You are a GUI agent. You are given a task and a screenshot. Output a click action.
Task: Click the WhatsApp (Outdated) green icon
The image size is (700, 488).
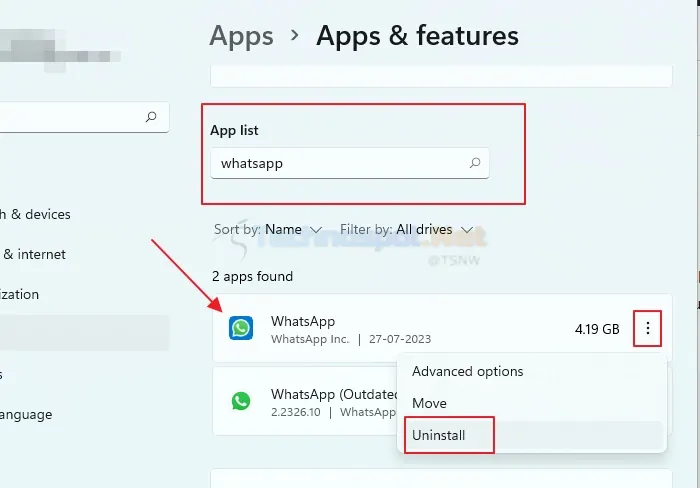(x=241, y=401)
